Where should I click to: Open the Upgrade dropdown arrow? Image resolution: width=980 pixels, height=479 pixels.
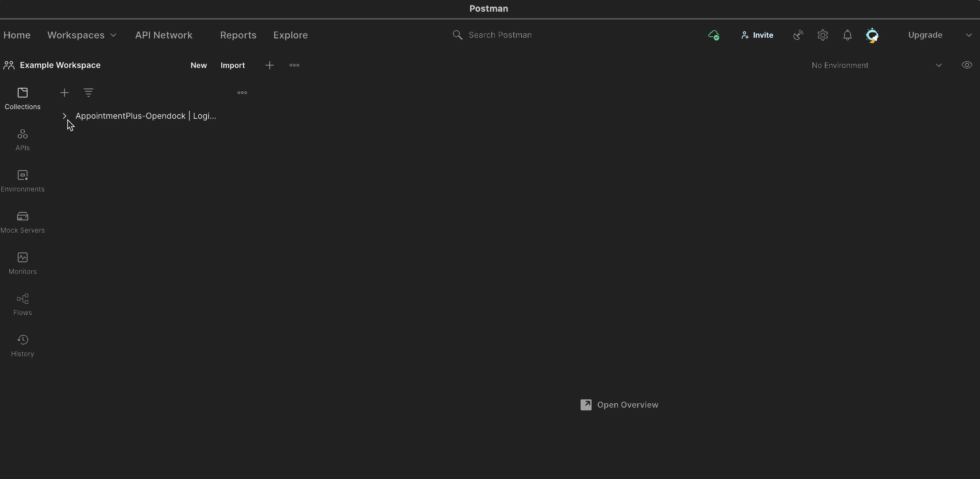tap(969, 35)
